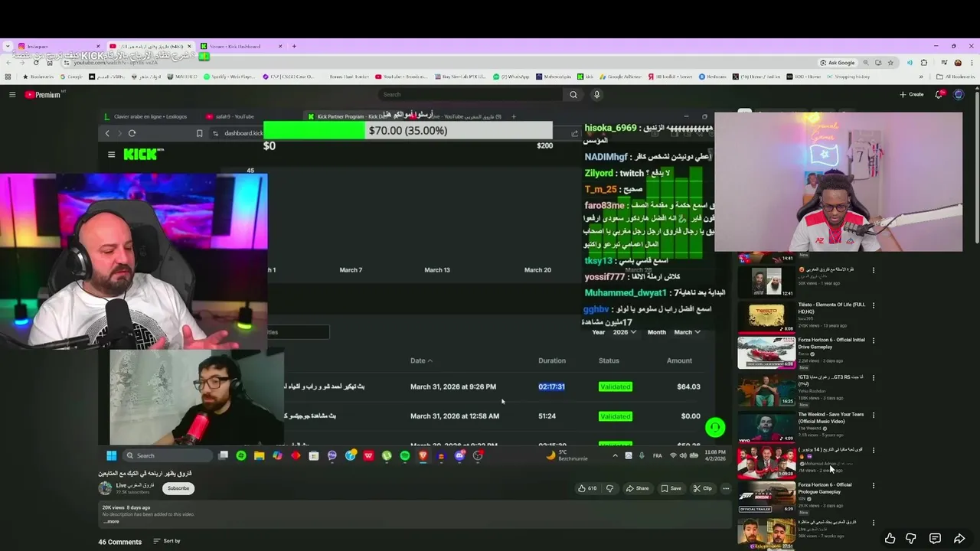Close the Kick Dashboard tab
980x551 pixels.
[280, 46]
